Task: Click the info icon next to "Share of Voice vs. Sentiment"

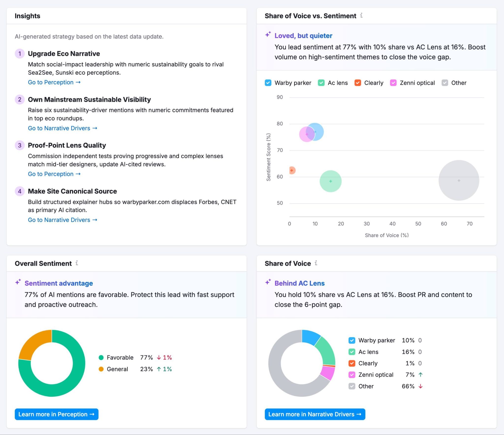Action: click(362, 16)
